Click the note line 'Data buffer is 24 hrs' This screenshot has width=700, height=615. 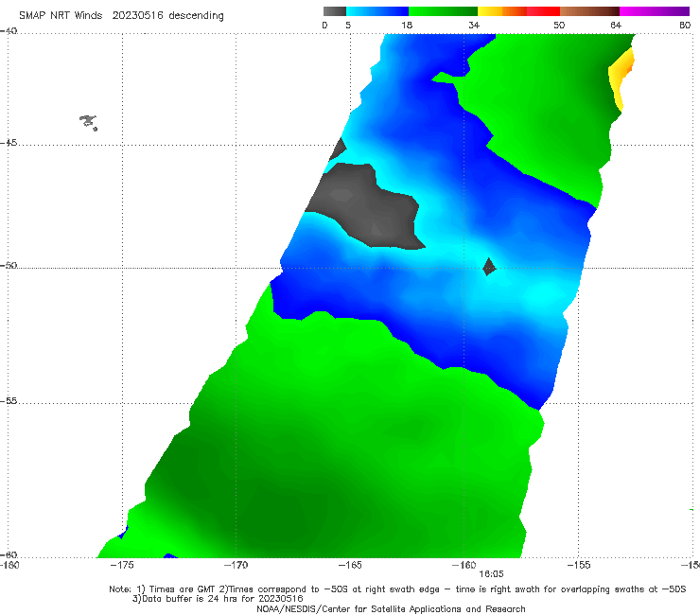click(x=218, y=599)
